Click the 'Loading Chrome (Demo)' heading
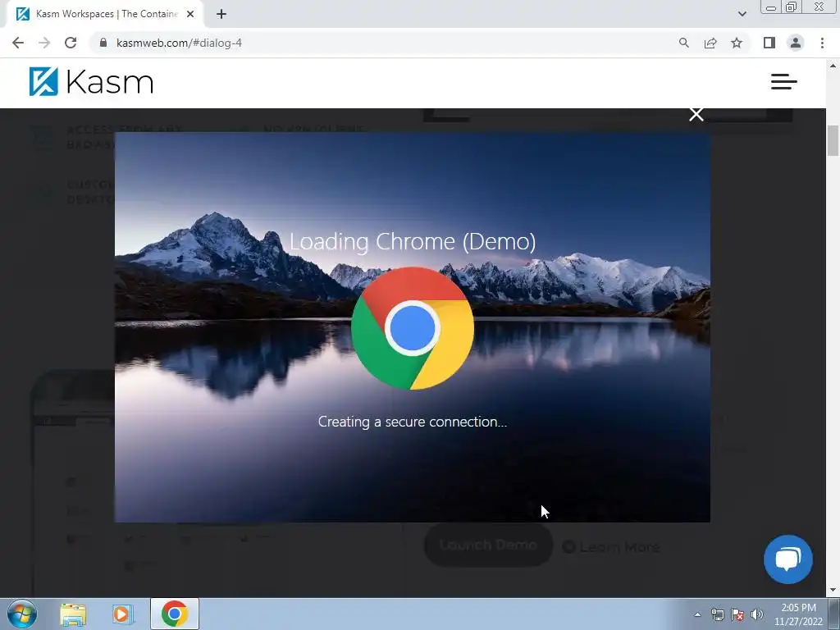840x630 pixels. point(413,242)
